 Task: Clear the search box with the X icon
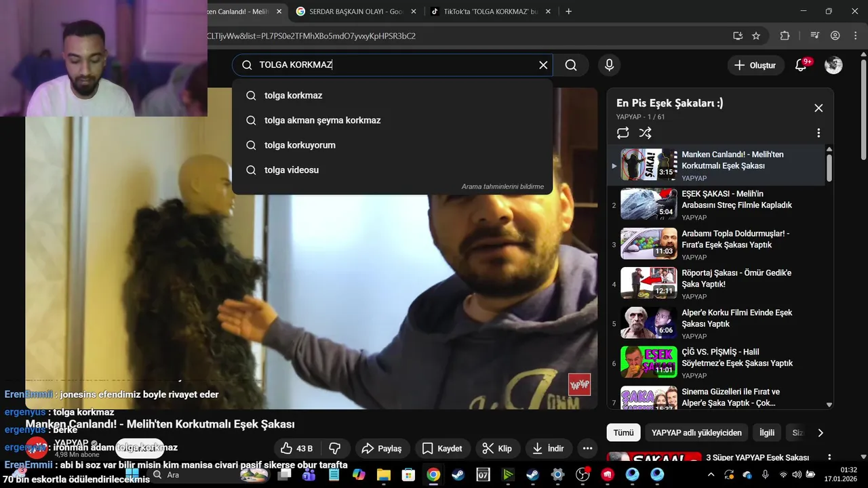pos(543,65)
